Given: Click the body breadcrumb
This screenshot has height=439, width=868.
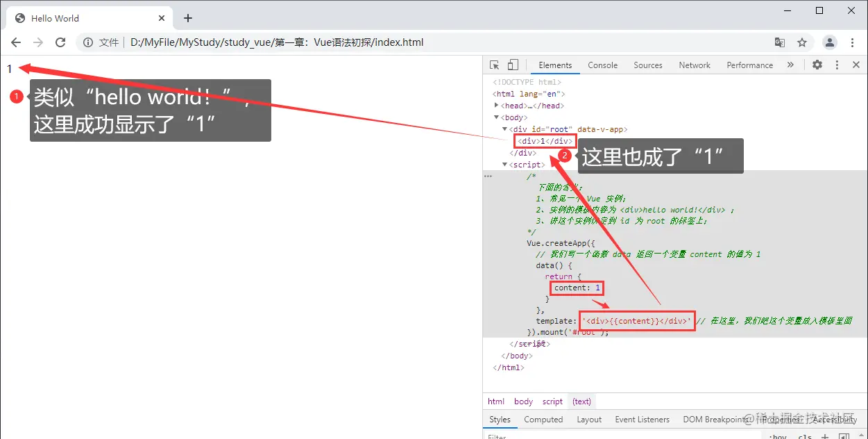Looking at the screenshot, I should (x=524, y=401).
